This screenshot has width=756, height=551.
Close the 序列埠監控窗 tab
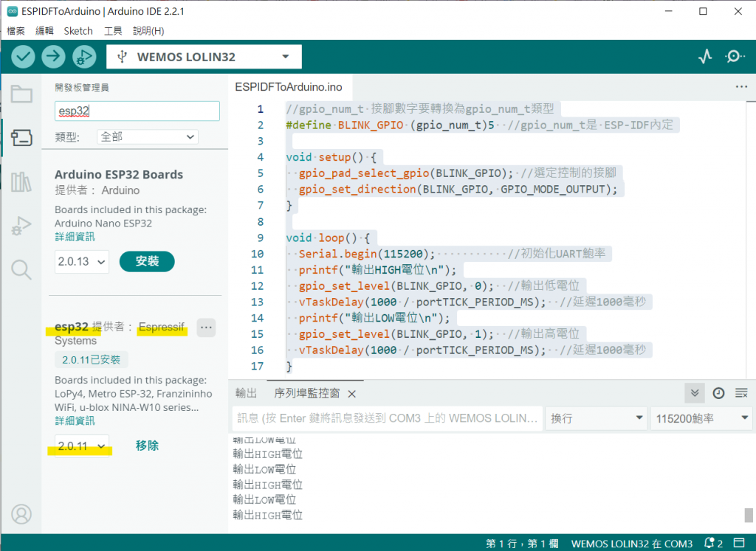click(x=352, y=394)
